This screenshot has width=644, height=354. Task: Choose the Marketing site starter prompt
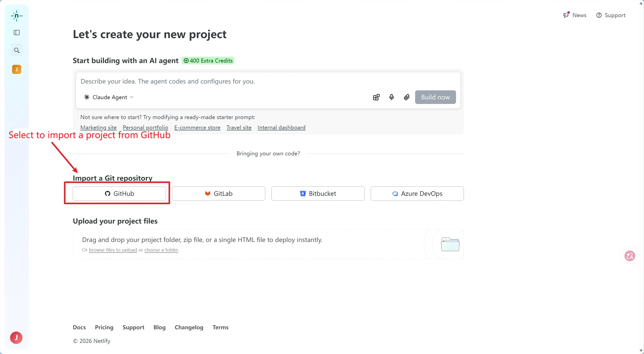pyautogui.click(x=99, y=127)
